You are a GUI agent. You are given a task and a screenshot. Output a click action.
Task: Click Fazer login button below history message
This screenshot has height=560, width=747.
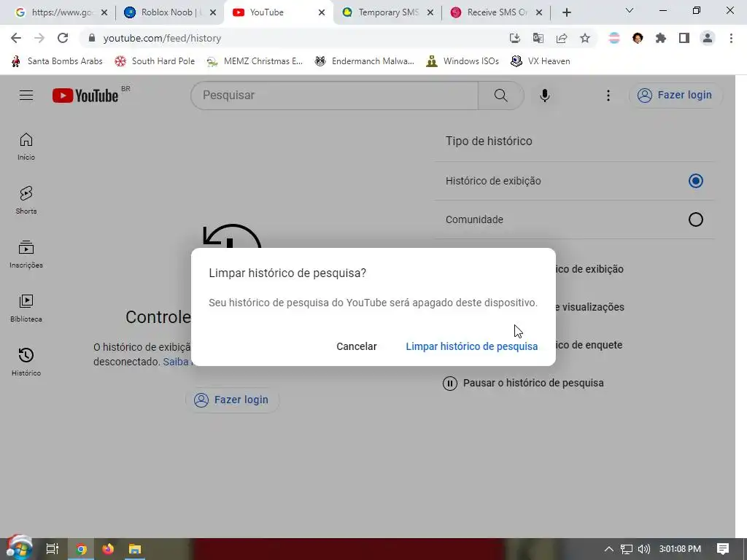[x=231, y=400]
